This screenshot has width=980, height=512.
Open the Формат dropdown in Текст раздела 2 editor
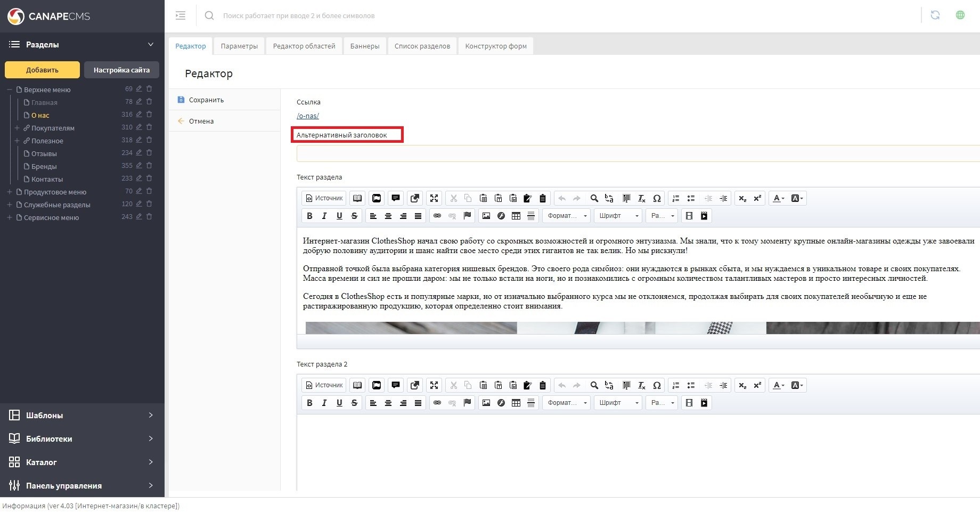coord(567,403)
